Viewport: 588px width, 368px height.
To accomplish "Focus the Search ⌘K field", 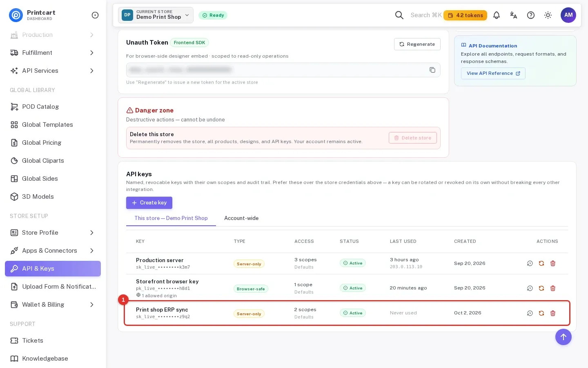I will pos(426,15).
